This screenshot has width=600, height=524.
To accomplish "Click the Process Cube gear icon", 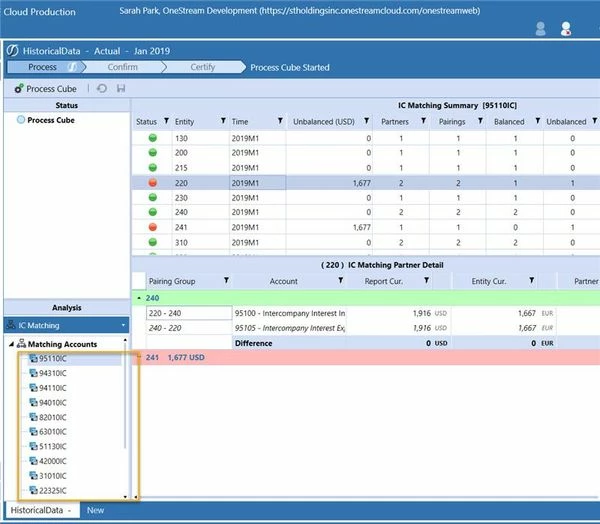I will [19, 89].
